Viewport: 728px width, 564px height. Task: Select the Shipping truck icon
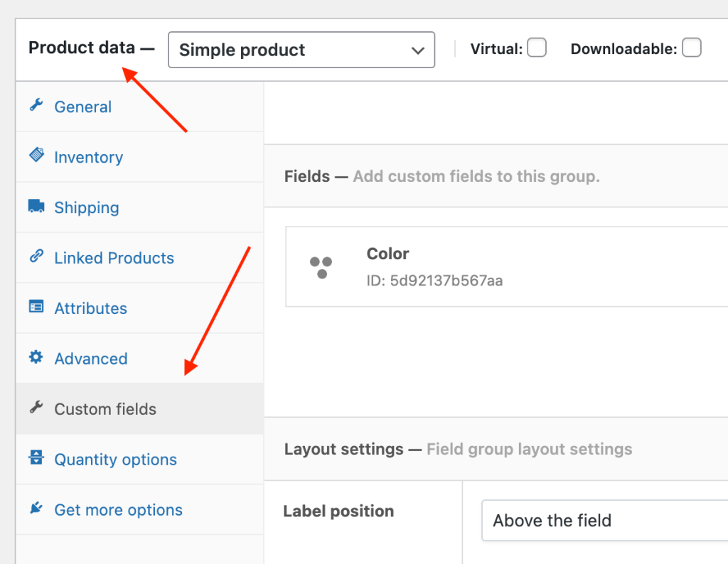point(38,207)
